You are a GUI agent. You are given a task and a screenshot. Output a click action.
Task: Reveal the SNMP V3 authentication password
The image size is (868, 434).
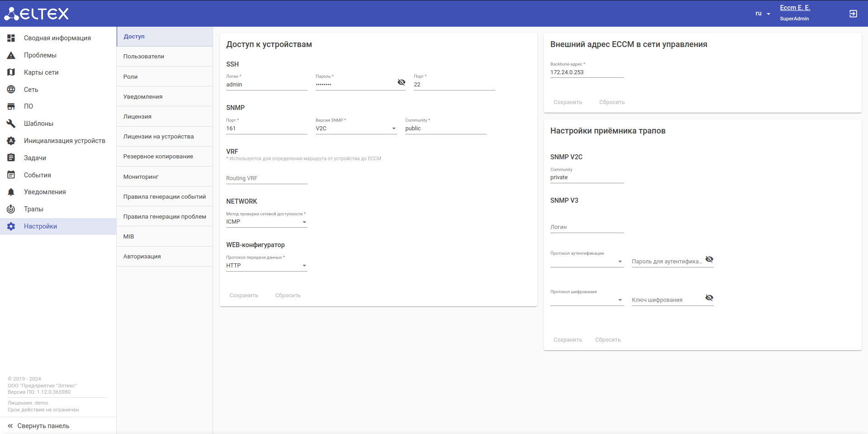[709, 259]
